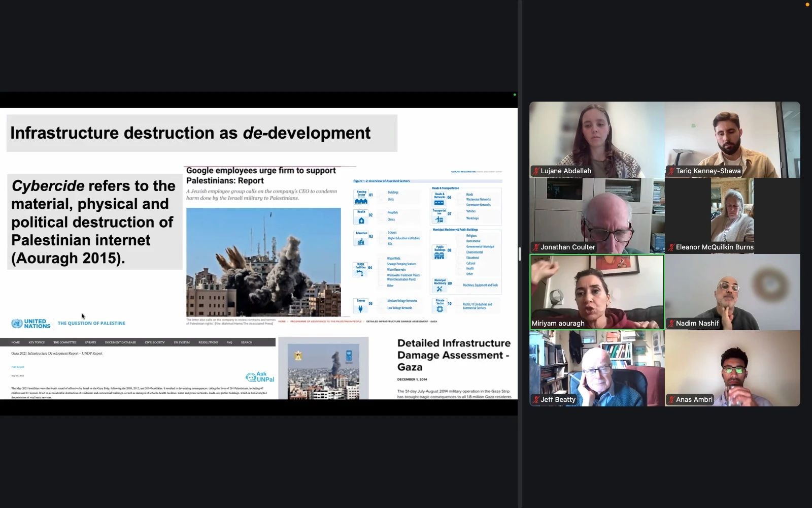This screenshot has height=508, width=812.
Task: Click the orange indicator dot in top corner
Action: tap(807, 5)
